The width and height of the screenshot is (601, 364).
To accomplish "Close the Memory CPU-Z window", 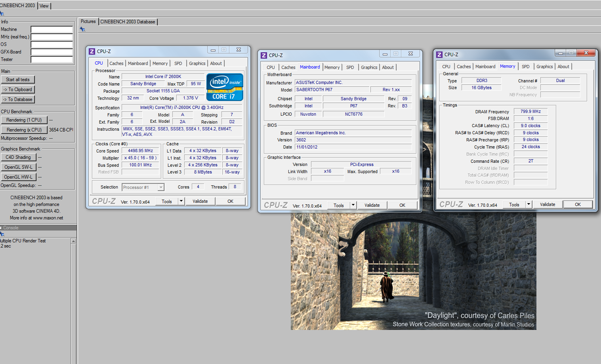I will pyautogui.click(x=586, y=53).
